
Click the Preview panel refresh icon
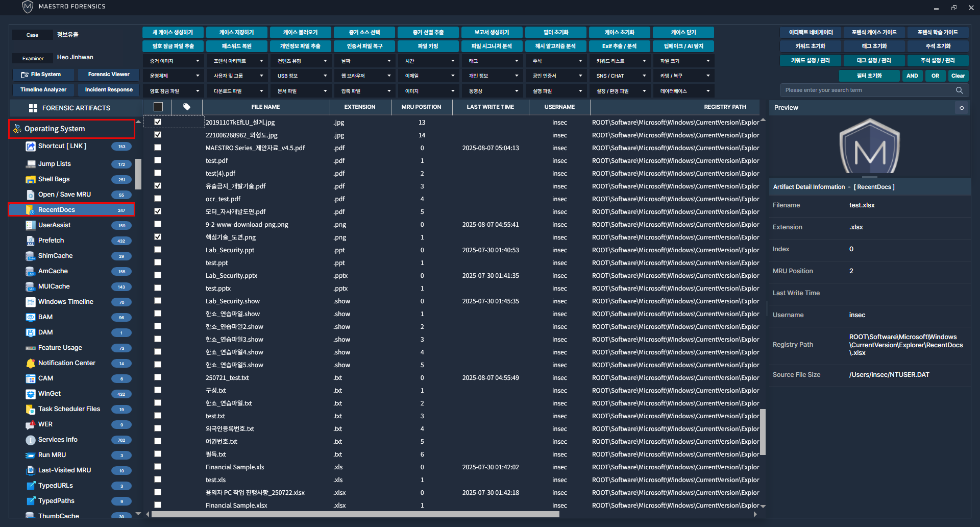(x=962, y=108)
